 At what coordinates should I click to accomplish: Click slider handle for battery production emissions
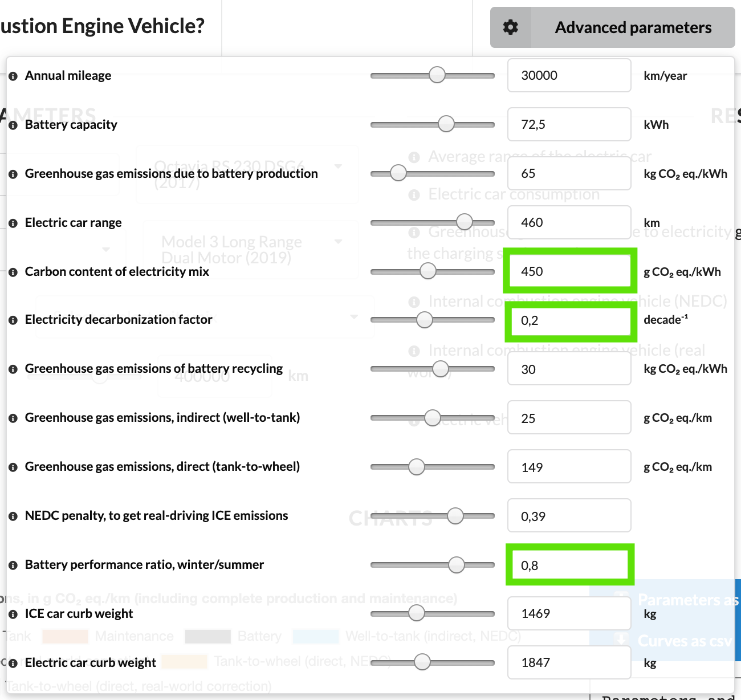pos(398,173)
